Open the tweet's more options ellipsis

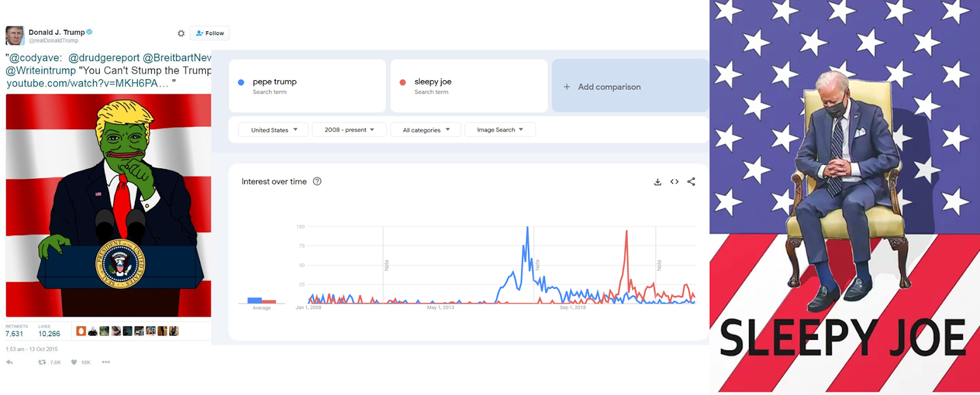click(106, 363)
